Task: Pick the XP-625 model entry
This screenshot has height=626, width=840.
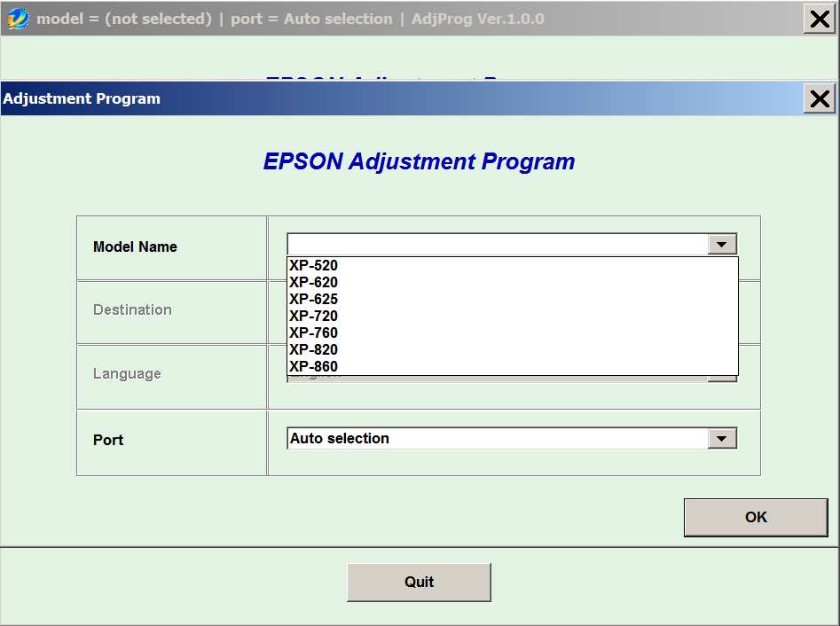Action: coord(513,299)
